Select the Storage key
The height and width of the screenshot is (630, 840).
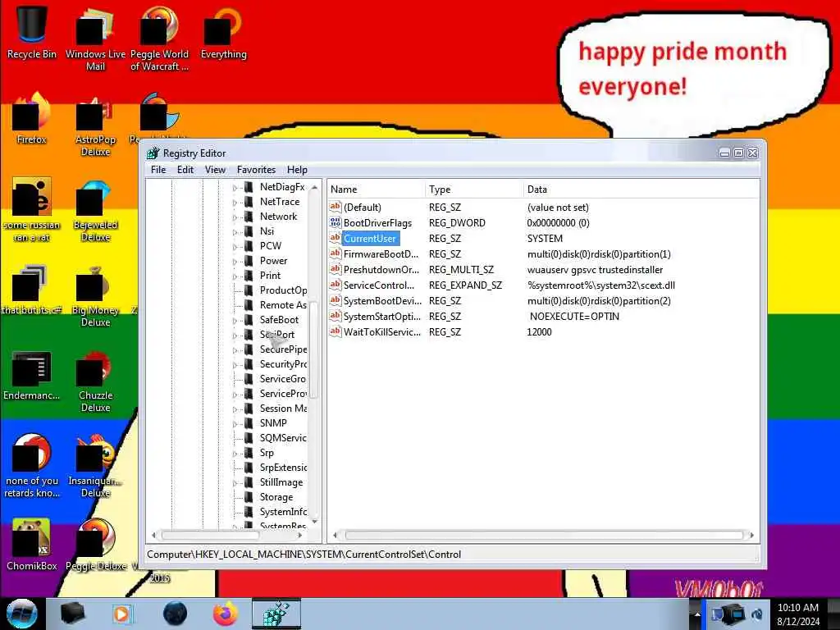[x=276, y=497]
